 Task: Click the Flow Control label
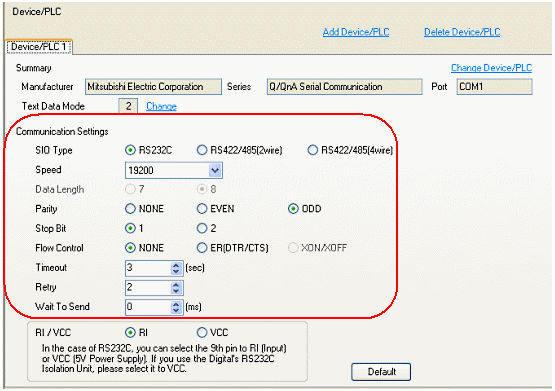pyautogui.click(x=59, y=248)
